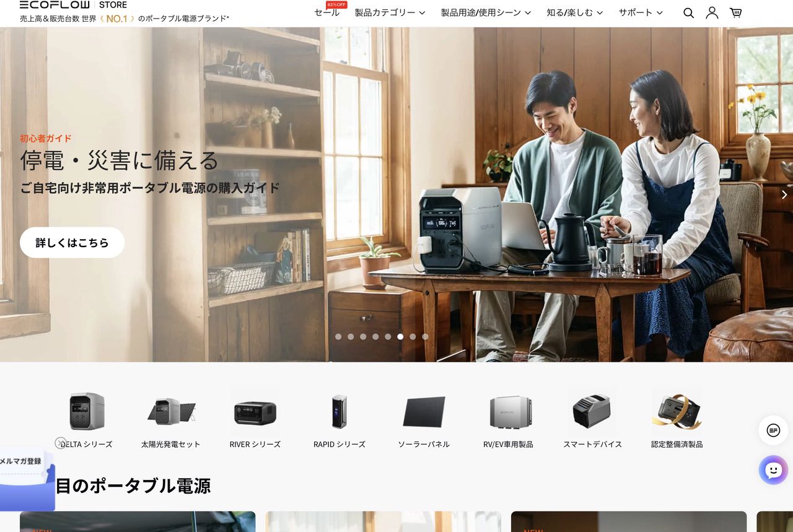Open the search magnifier icon
The width and height of the screenshot is (793, 532).
(x=688, y=13)
